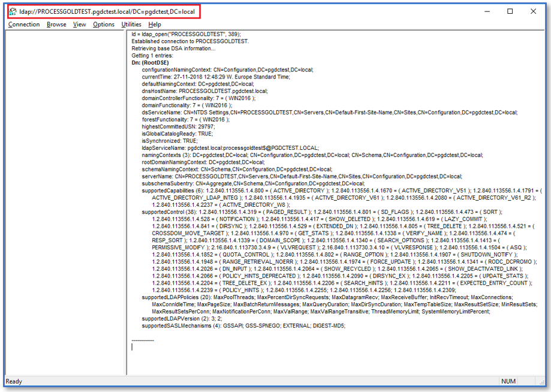Open the Browse menu
551x392 pixels.
click(56, 25)
